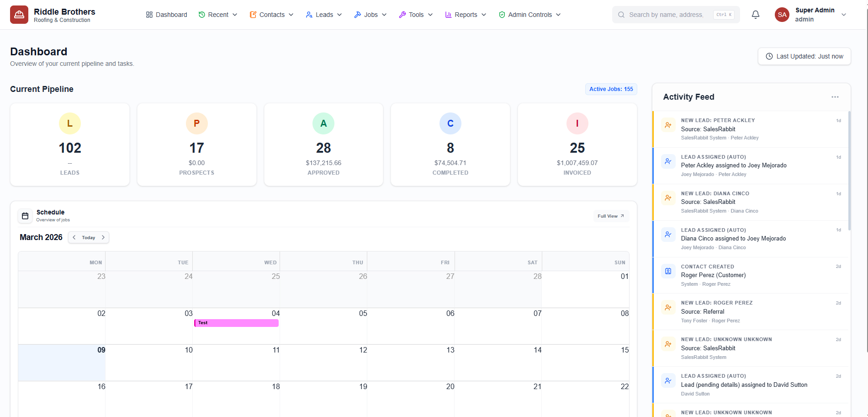Click the notification bell icon
Screen dimensions: 868x417
click(x=755, y=14)
